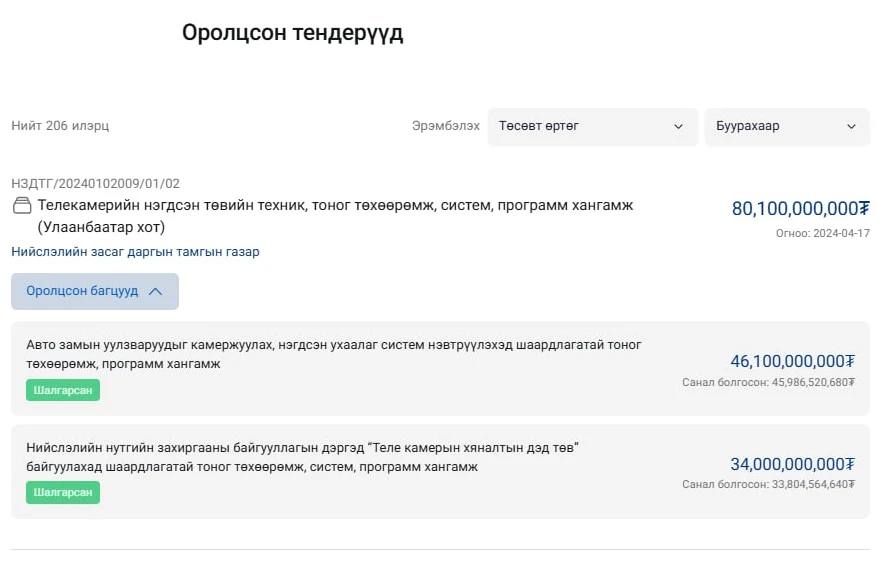Click the package icon beside the tender title
This screenshot has width=886, height=564.
tap(22, 206)
